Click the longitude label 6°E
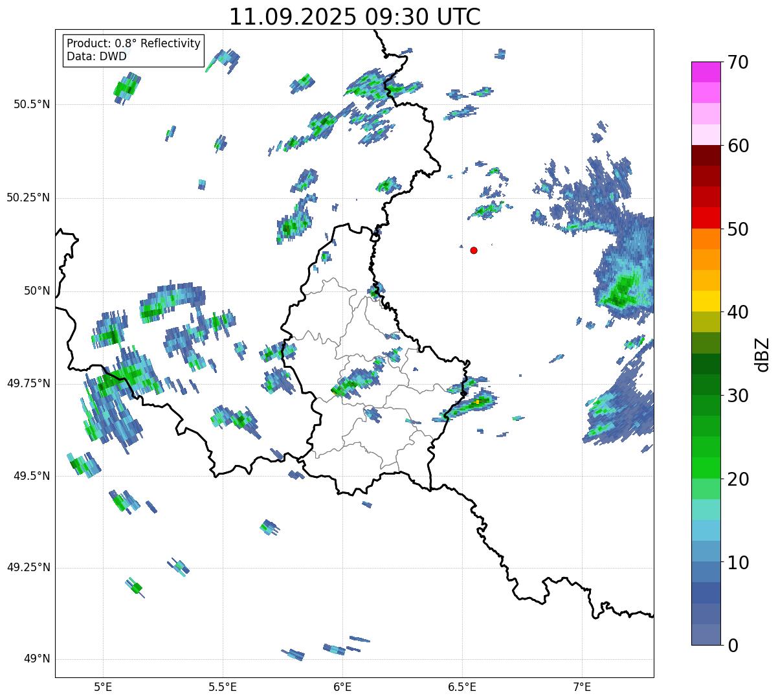778x700 pixels. point(342,686)
